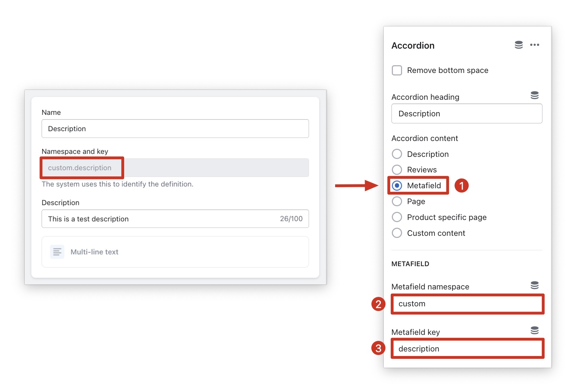Open the three-dot menu for Accordion
Screen dimensions: 577x392
(534, 45)
